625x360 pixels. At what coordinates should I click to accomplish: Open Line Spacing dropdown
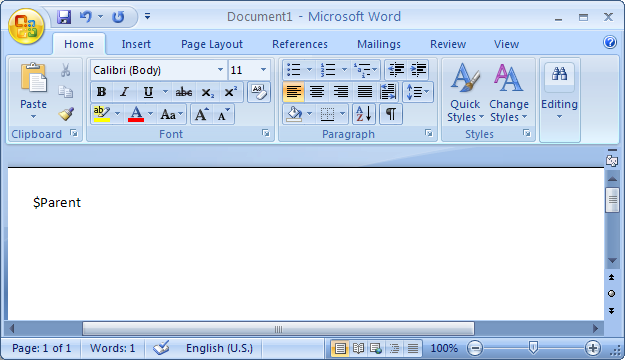418,92
